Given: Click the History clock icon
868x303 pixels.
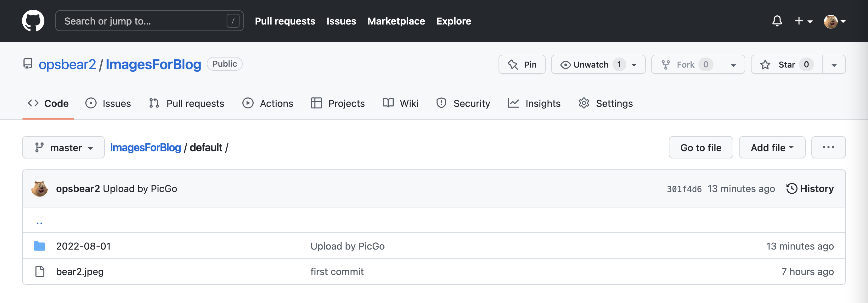Looking at the screenshot, I should coord(792,189).
